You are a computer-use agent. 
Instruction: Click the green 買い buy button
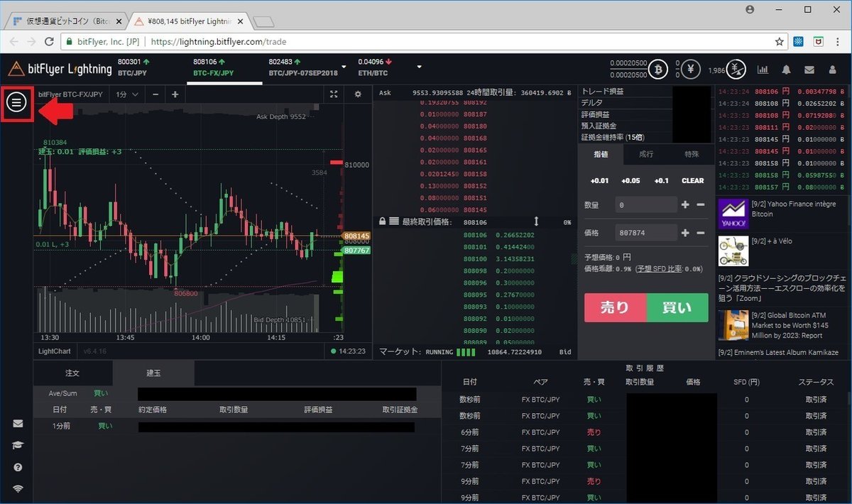[x=677, y=308]
